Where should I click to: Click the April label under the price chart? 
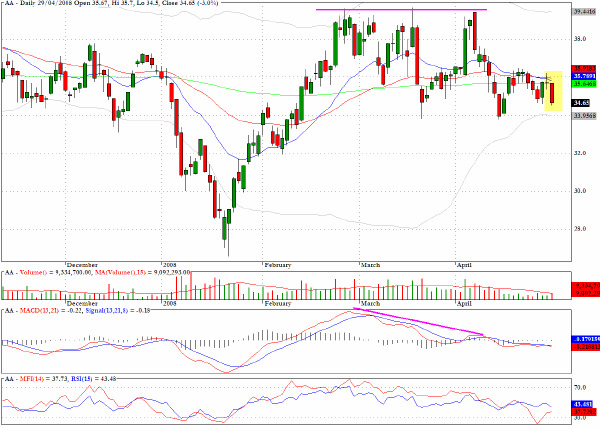click(x=464, y=265)
